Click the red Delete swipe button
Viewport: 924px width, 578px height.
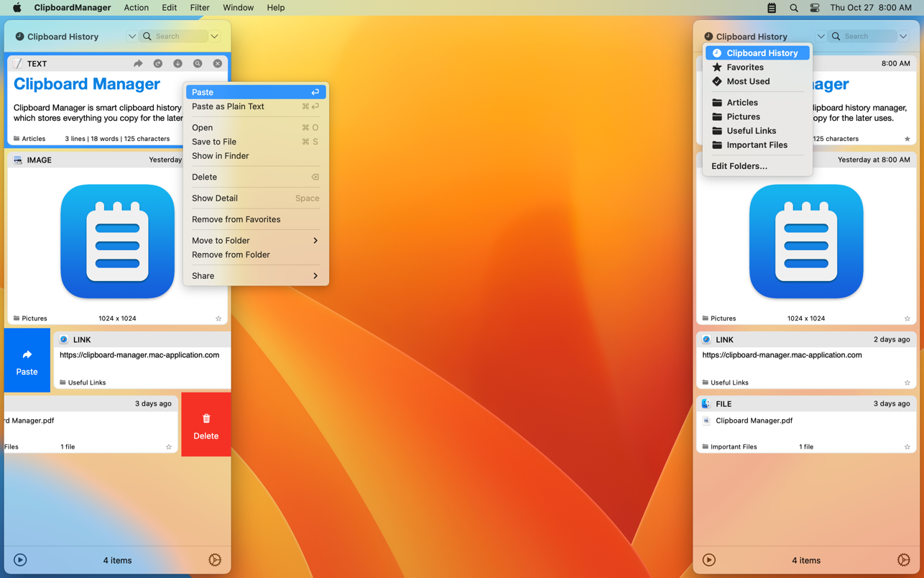click(x=206, y=425)
